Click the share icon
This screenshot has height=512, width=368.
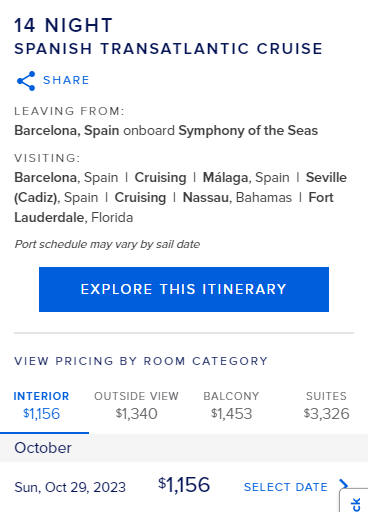tap(26, 81)
